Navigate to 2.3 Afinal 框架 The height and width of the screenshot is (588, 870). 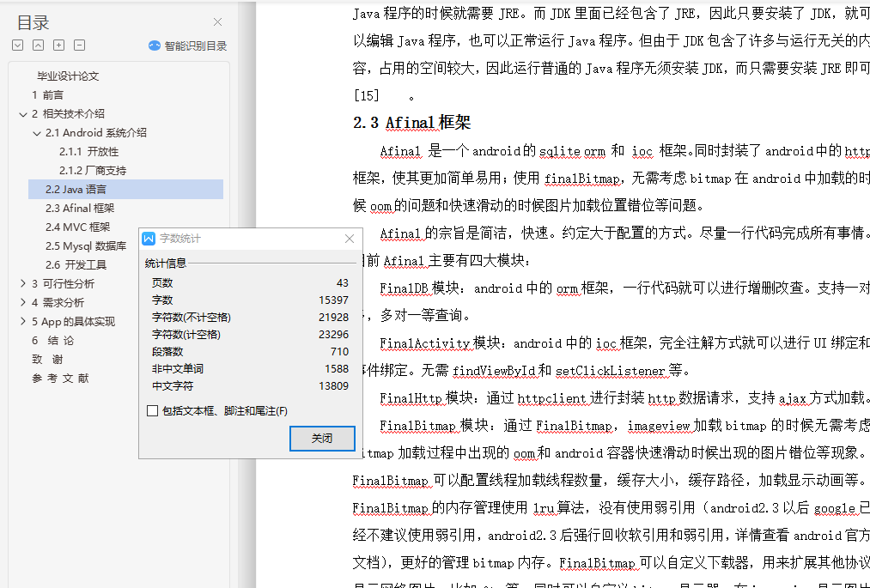[x=80, y=208]
